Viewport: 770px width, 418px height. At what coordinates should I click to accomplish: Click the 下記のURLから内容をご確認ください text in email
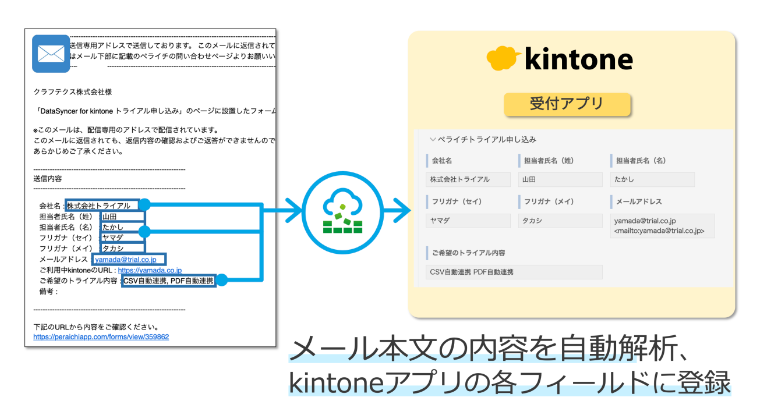click(96, 327)
